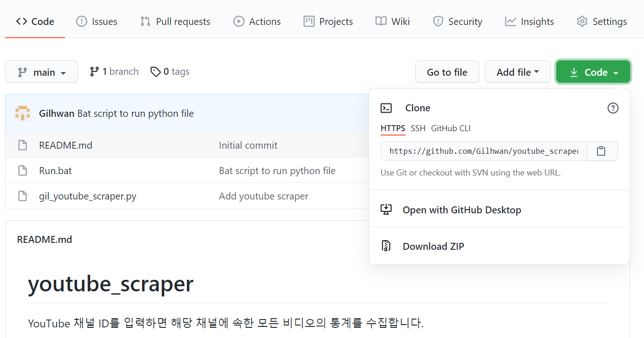Select the SSH clone tab

(418, 128)
